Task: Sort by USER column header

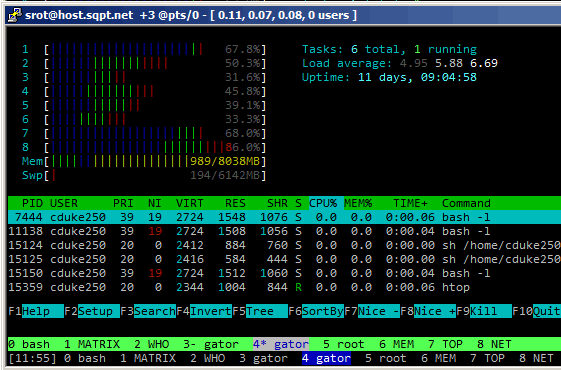Action: tap(64, 203)
